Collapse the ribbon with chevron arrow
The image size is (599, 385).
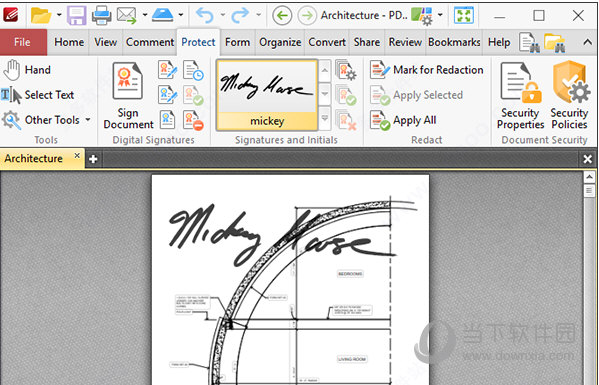pyautogui.click(x=588, y=42)
